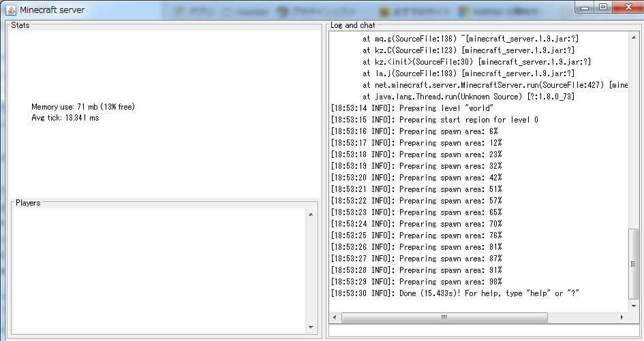
Task: Click the "Avg tick" stats line
Action: click(65, 118)
